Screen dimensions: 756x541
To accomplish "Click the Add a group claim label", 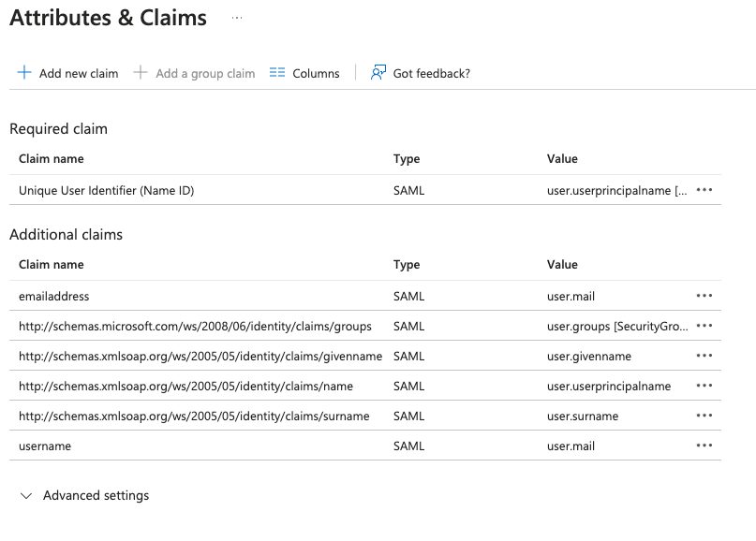I will (x=205, y=73).
